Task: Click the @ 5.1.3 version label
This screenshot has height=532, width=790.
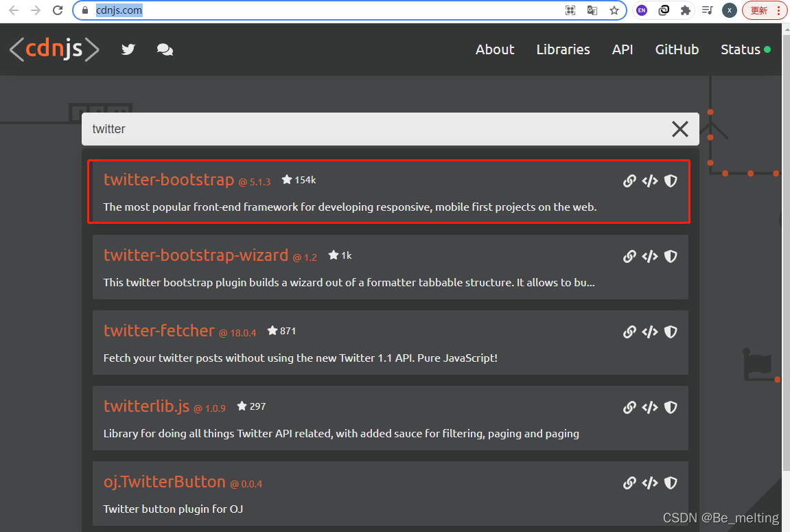Action: point(255,182)
